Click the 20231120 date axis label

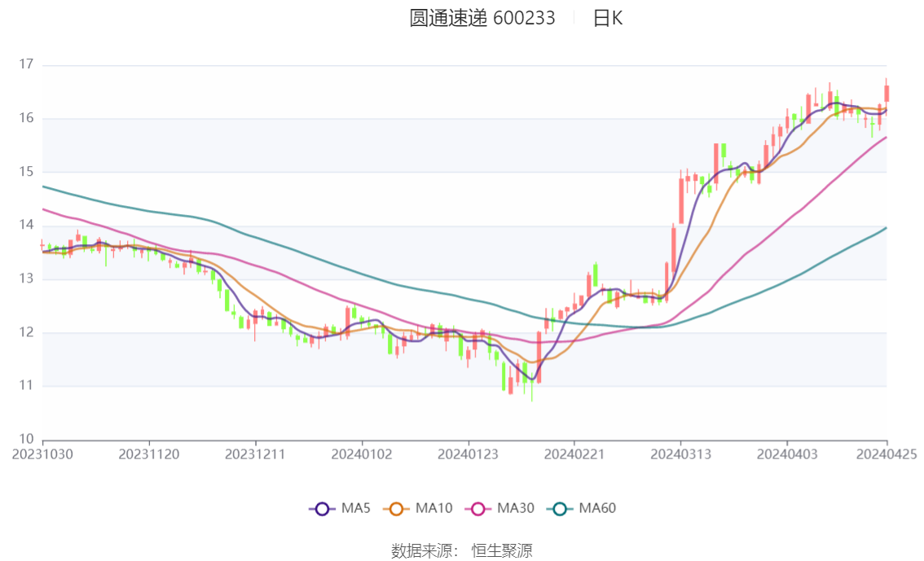[x=149, y=454]
